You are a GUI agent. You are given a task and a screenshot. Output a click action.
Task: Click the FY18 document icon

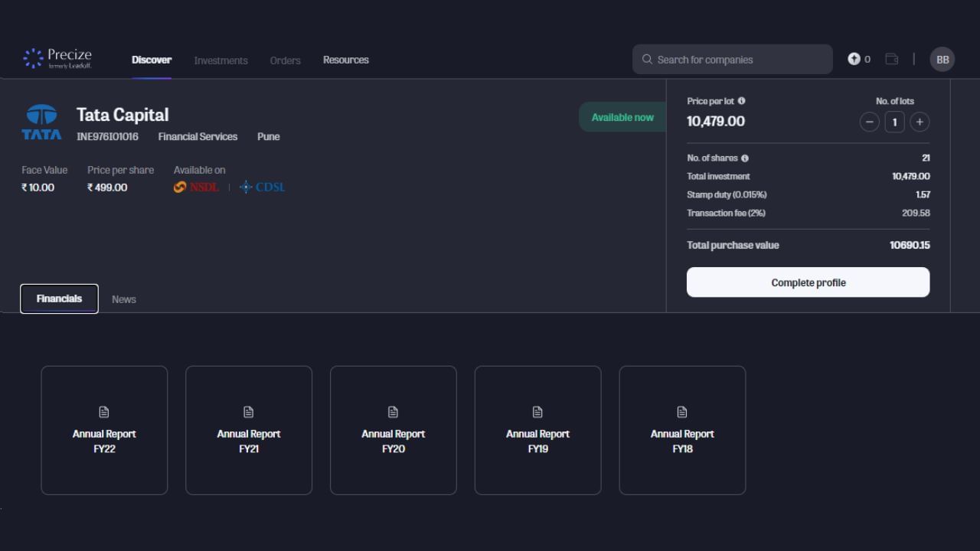[682, 412]
